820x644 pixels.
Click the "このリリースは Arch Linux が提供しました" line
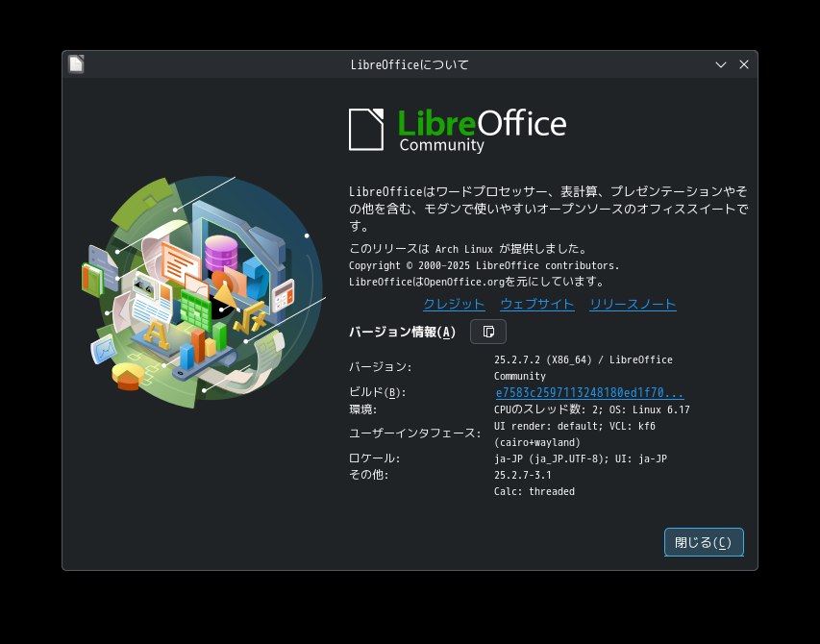point(468,249)
